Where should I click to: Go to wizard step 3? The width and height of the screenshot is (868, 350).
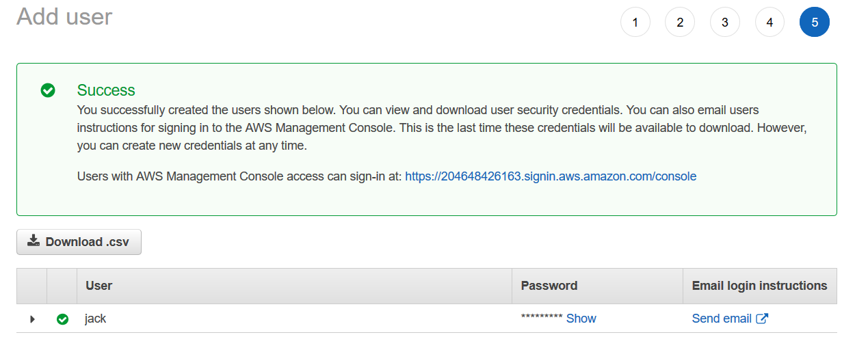coord(725,23)
